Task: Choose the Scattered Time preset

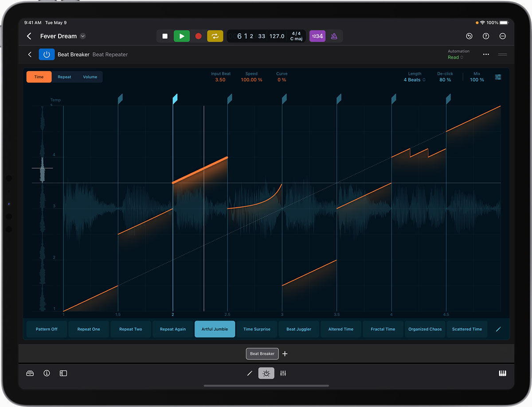Action: pos(467,329)
